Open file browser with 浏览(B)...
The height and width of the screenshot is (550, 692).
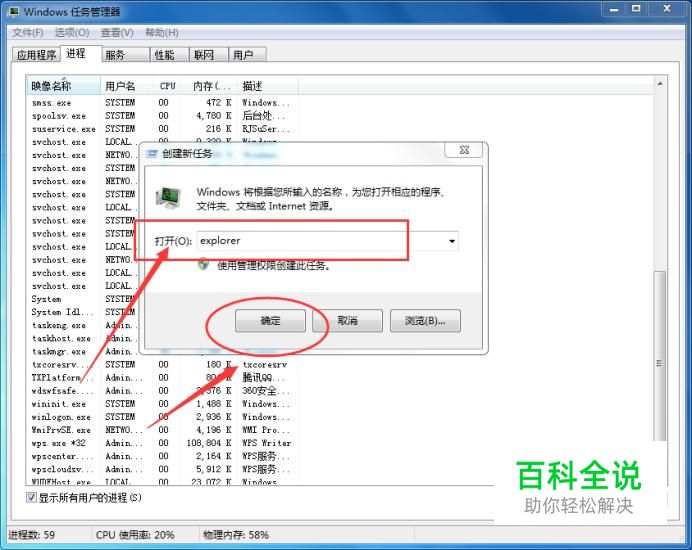425,320
